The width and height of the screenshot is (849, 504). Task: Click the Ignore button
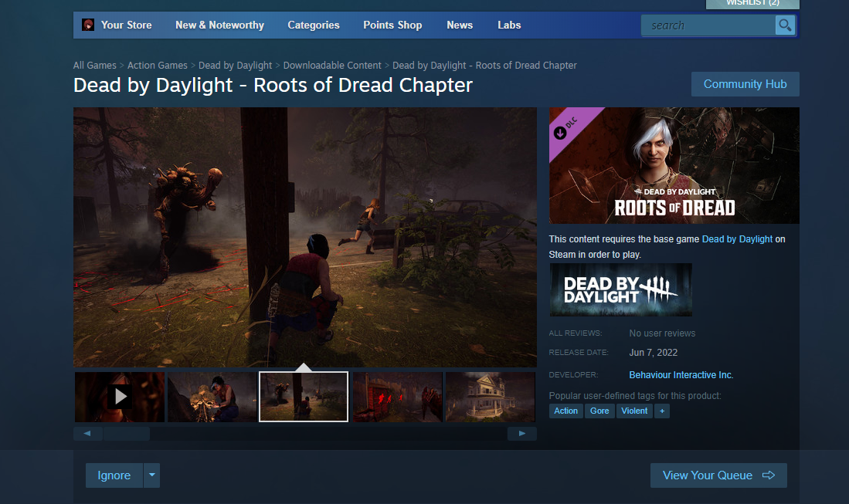(114, 475)
